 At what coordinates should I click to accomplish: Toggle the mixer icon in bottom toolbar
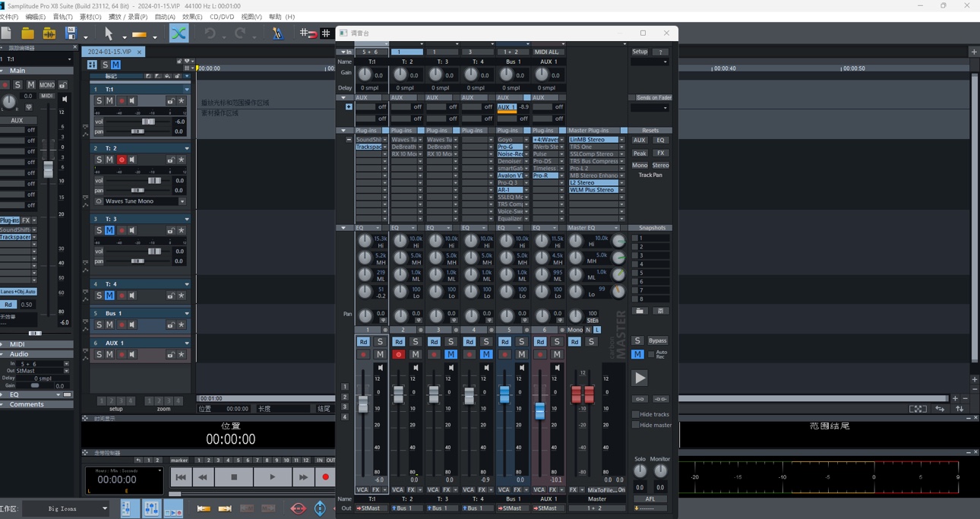151,508
